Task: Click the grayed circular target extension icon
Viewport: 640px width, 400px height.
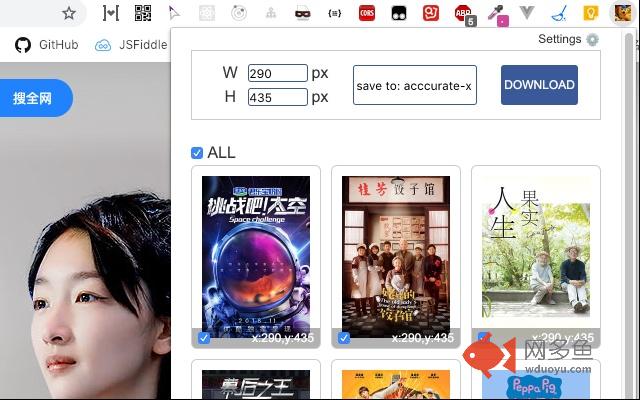Action: coord(239,13)
